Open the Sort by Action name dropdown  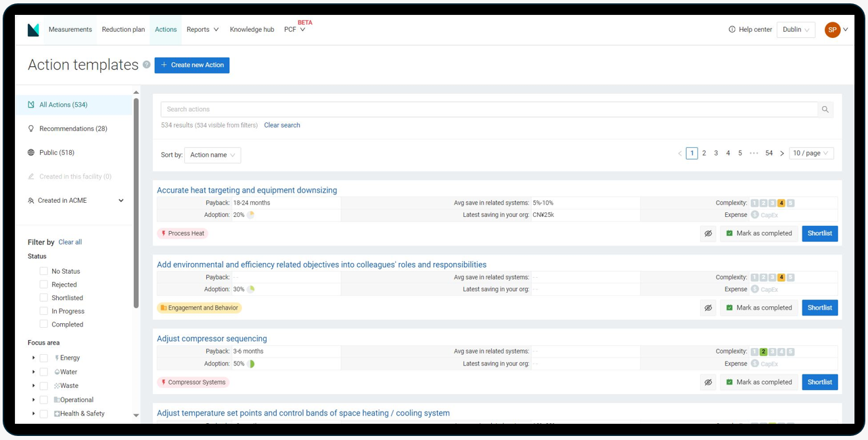212,155
